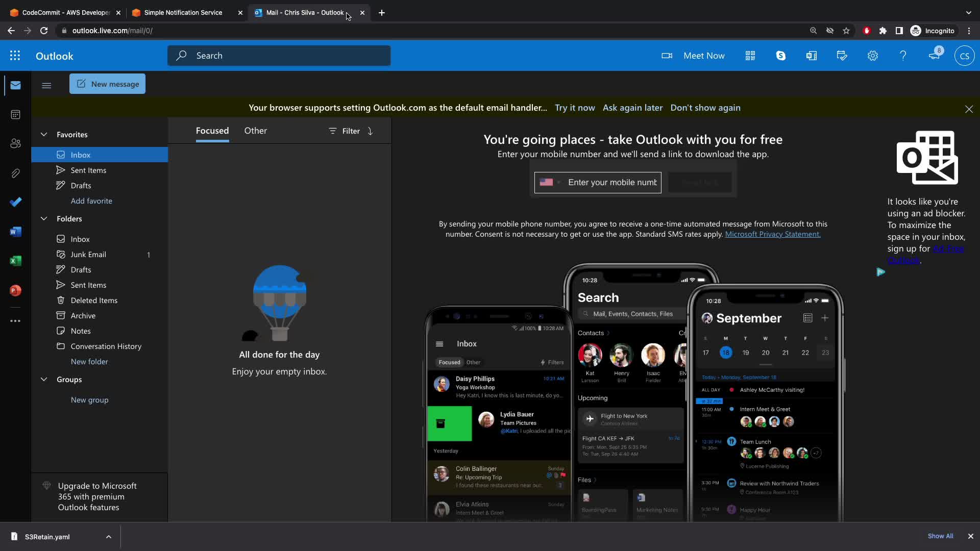Open the Filter dropdown menu
The image size is (980, 551).
345,131
